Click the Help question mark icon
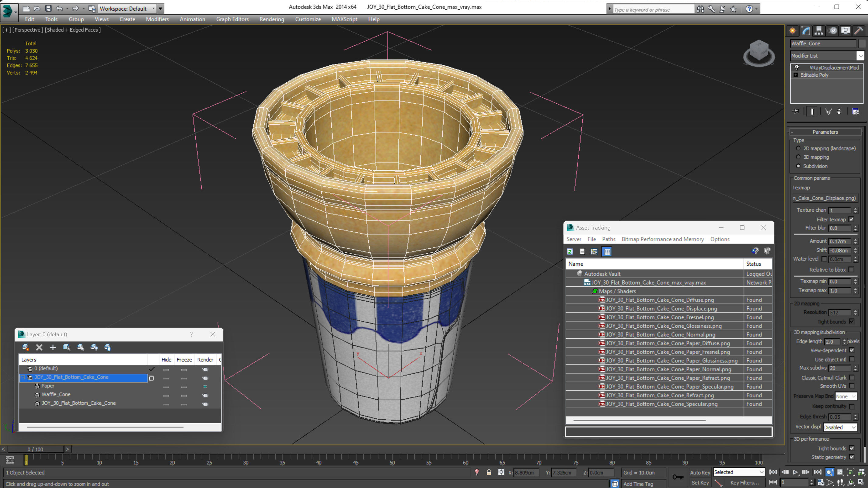 tap(749, 9)
